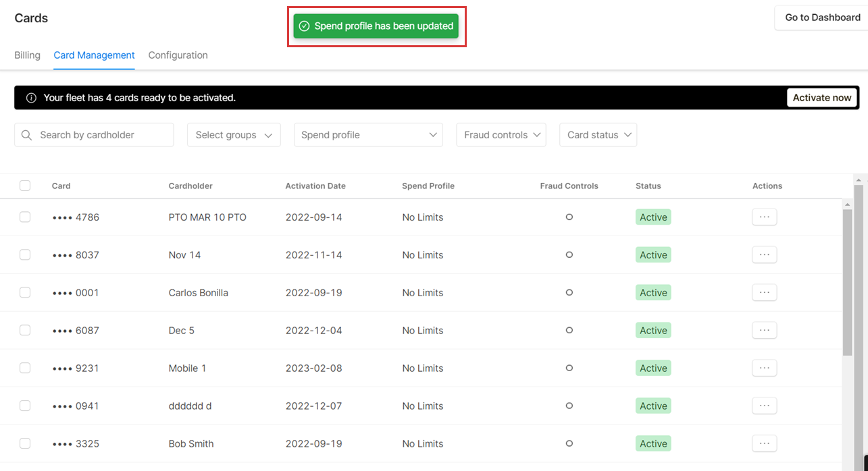Click the table vertical scrollbar thumb

coord(848,283)
